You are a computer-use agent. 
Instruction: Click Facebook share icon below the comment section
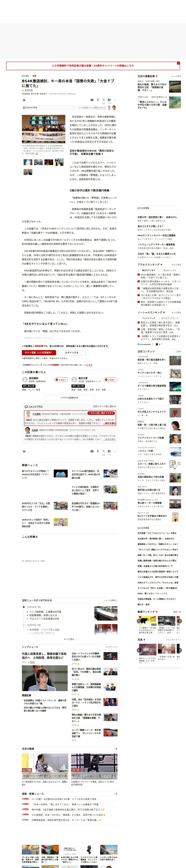click(x=98, y=451)
